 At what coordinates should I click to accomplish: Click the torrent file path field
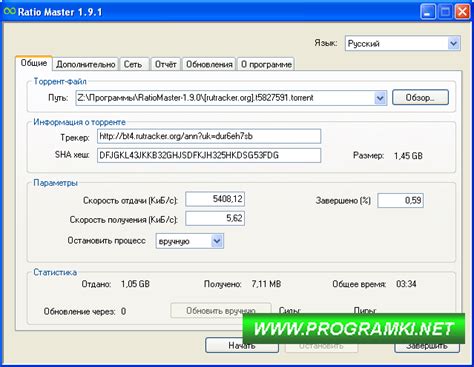[x=231, y=98]
